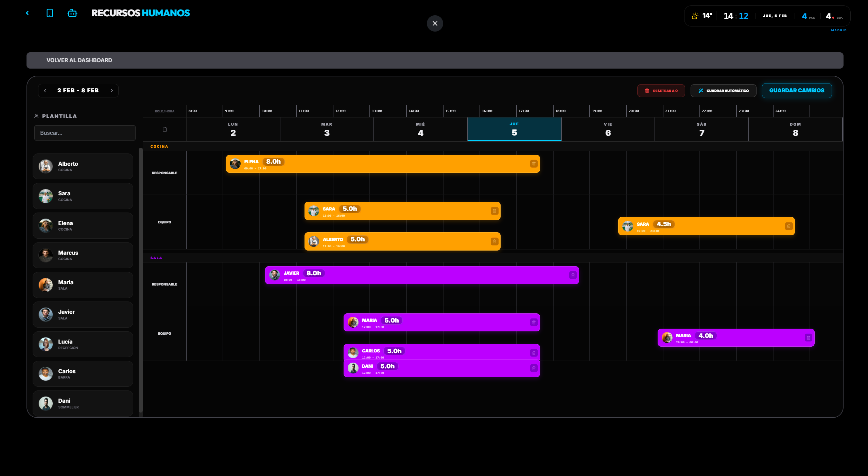Delete Javier's 8.0h shift with trash icon
The width and height of the screenshot is (868, 476).
[x=573, y=275]
